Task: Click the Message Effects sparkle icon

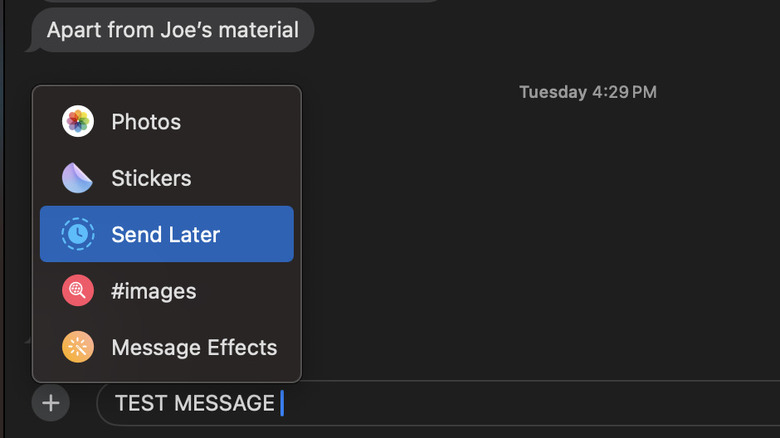Action: tap(77, 348)
